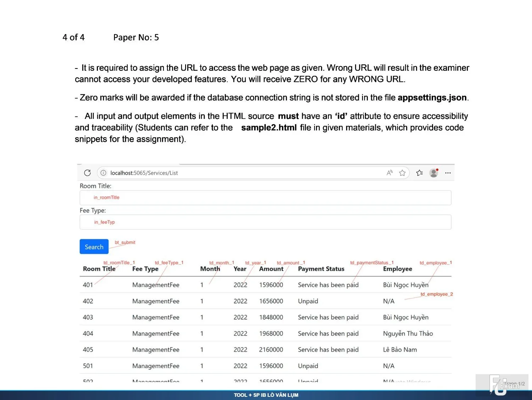Click employee Bùi Ngọc Huyền in room 403 row
The image size is (532, 400).
(x=406, y=317)
